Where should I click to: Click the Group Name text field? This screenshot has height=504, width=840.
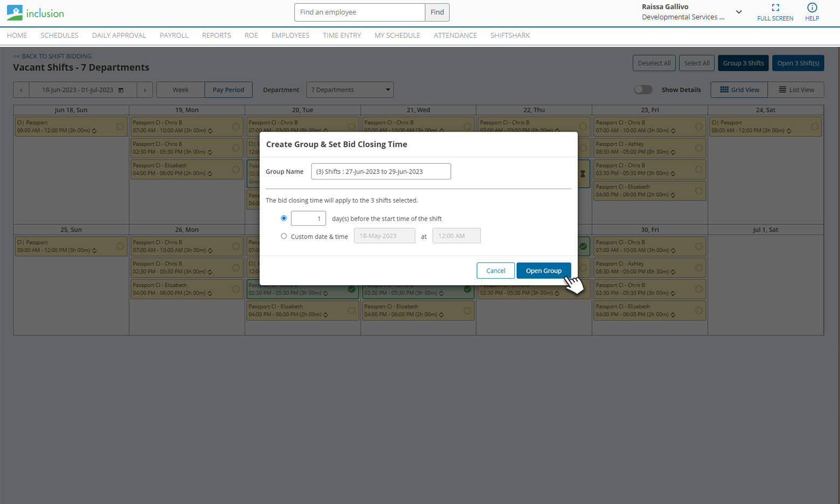point(381,171)
